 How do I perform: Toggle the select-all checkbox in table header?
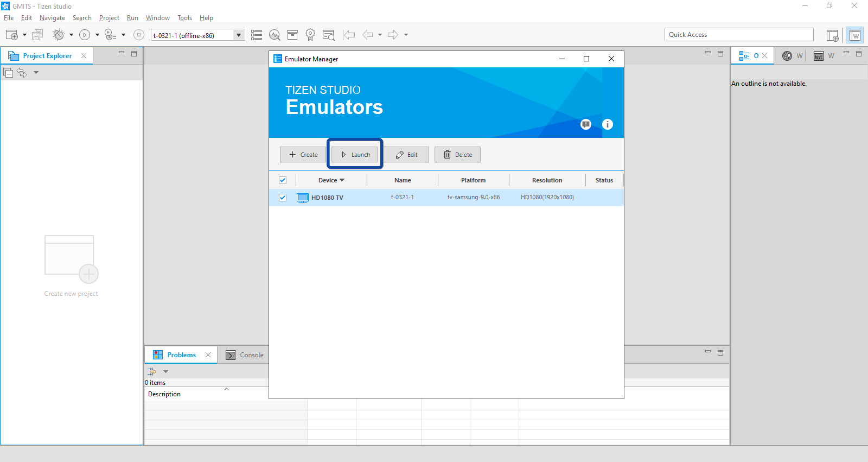click(283, 180)
